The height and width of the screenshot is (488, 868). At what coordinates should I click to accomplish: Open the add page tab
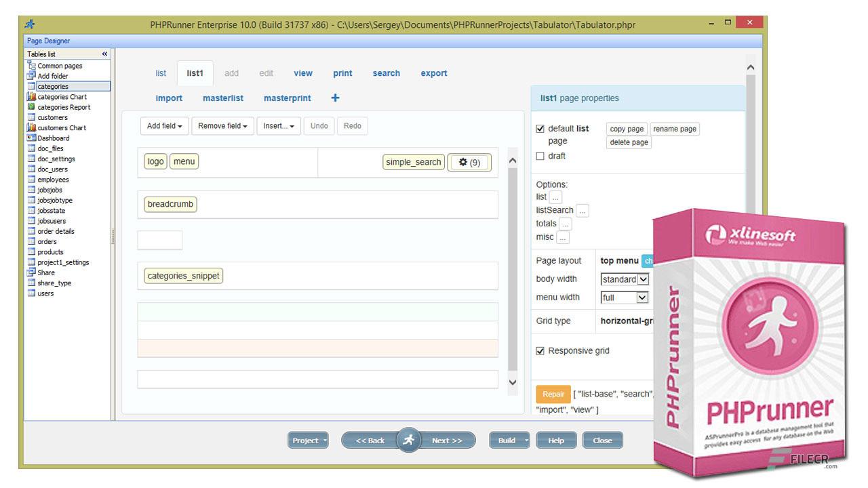[231, 73]
